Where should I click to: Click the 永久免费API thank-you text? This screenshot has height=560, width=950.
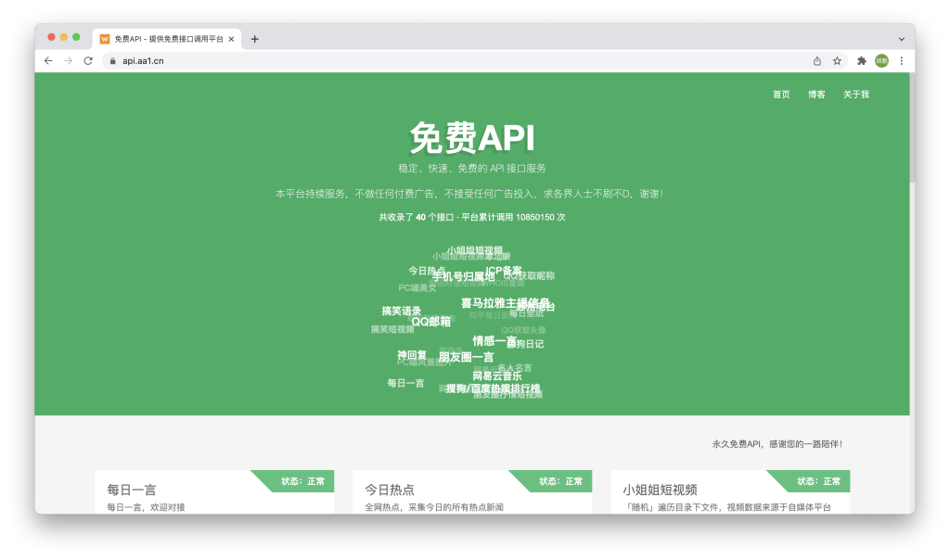pos(777,444)
